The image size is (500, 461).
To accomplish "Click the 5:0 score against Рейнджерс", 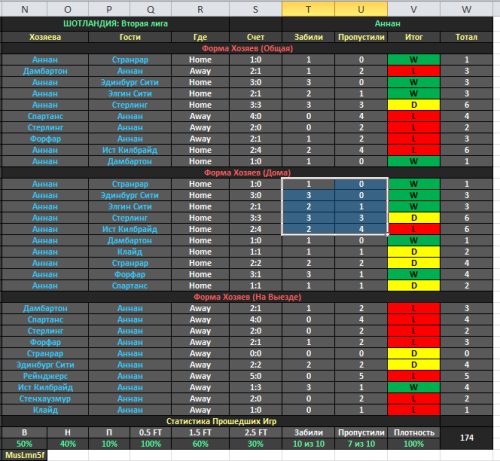I will [x=256, y=376].
